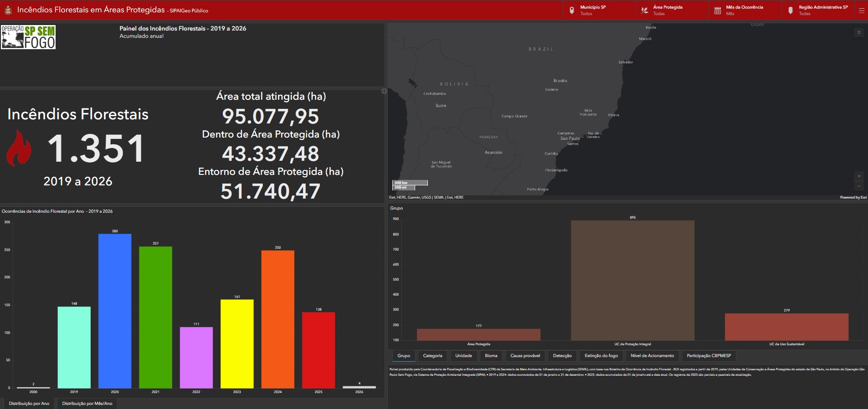
Task: Open the Região Administrativa SP filter
Action: [x=818, y=10]
